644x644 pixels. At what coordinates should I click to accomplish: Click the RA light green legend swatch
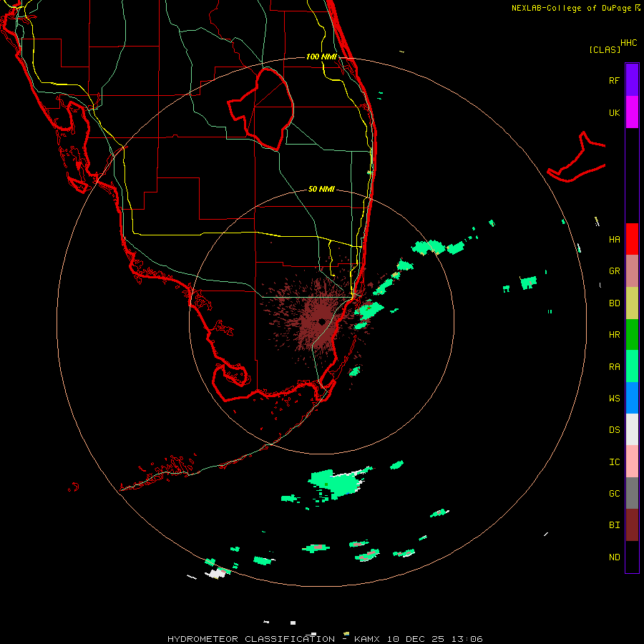pos(632,366)
